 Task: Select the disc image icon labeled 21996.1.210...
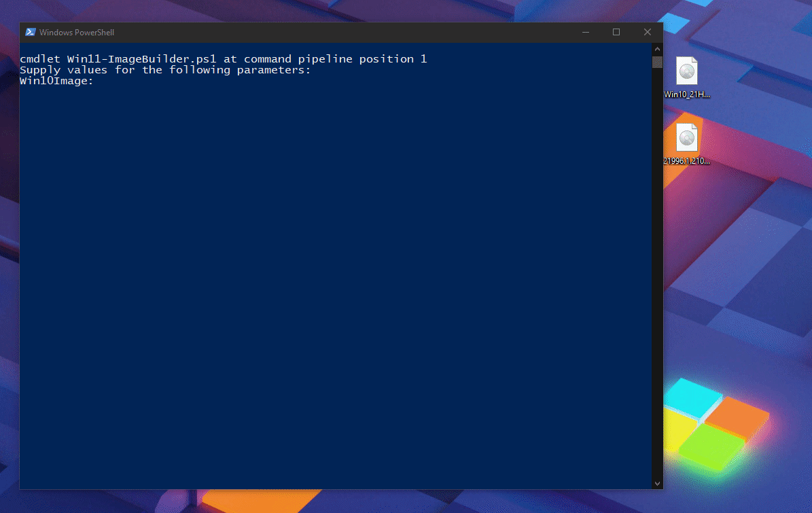click(x=686, y=138)
